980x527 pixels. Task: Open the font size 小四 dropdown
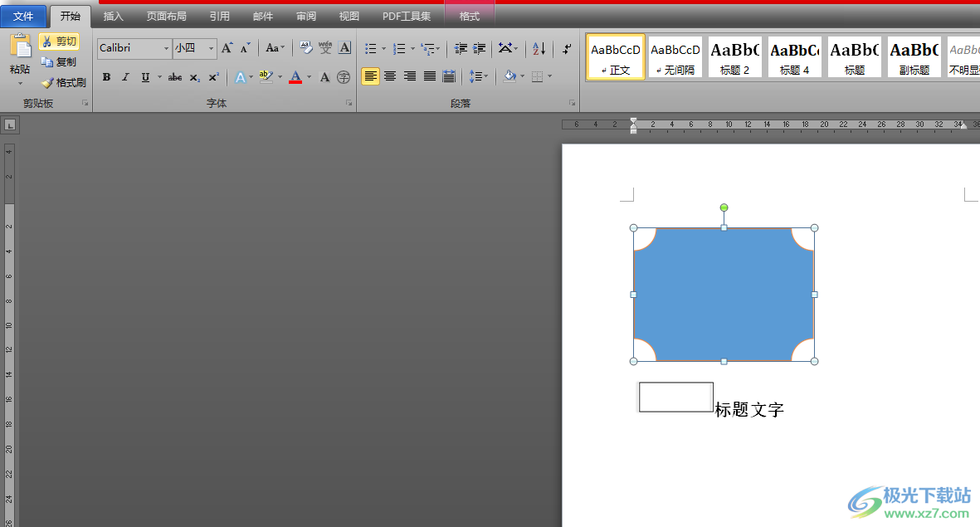212,48
